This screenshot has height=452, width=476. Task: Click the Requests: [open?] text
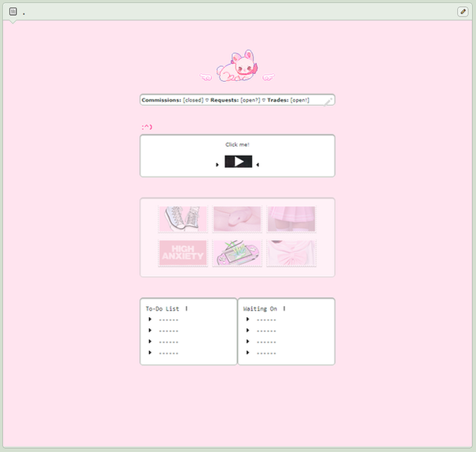click(x=235, y=100)
